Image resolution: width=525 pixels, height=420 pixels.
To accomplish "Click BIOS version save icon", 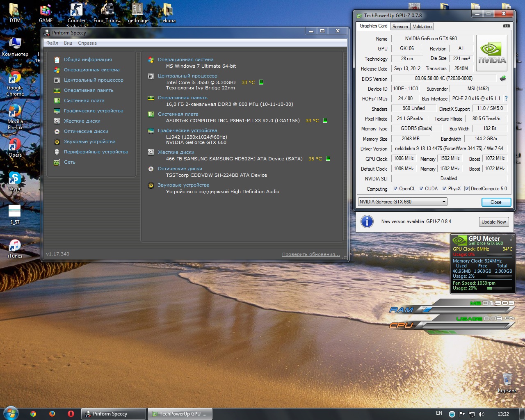I will (x=502, y=78).
